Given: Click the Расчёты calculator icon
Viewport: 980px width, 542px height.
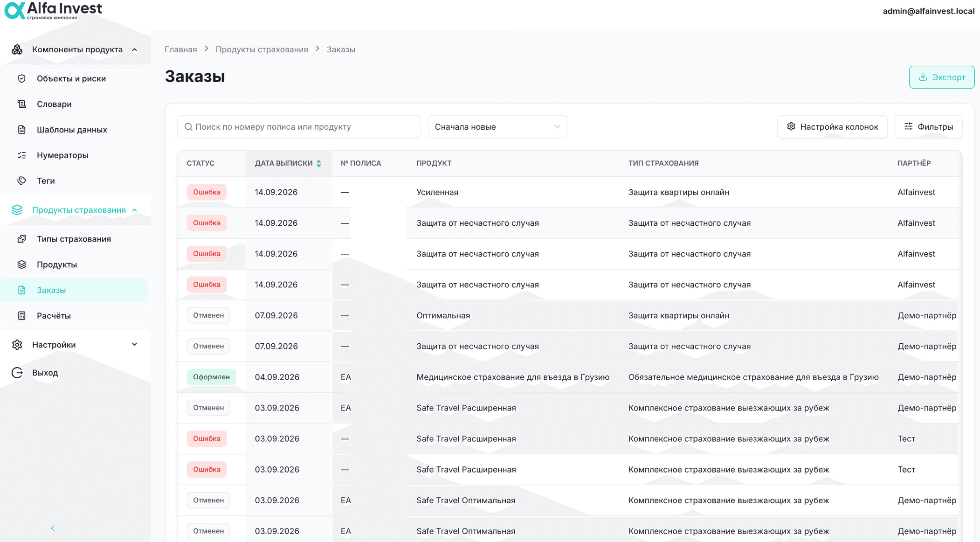Looking at the screenshot, I should (22, 316).
